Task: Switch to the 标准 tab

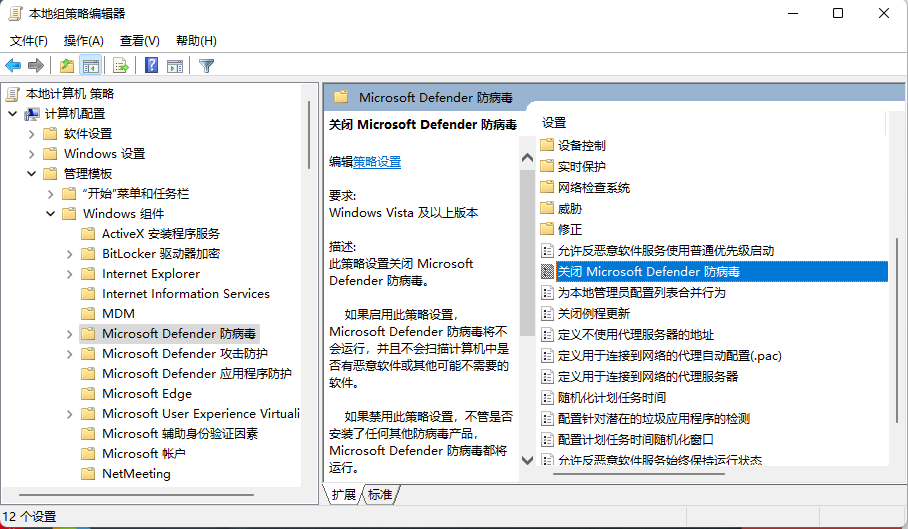Action: coord(380,494)
